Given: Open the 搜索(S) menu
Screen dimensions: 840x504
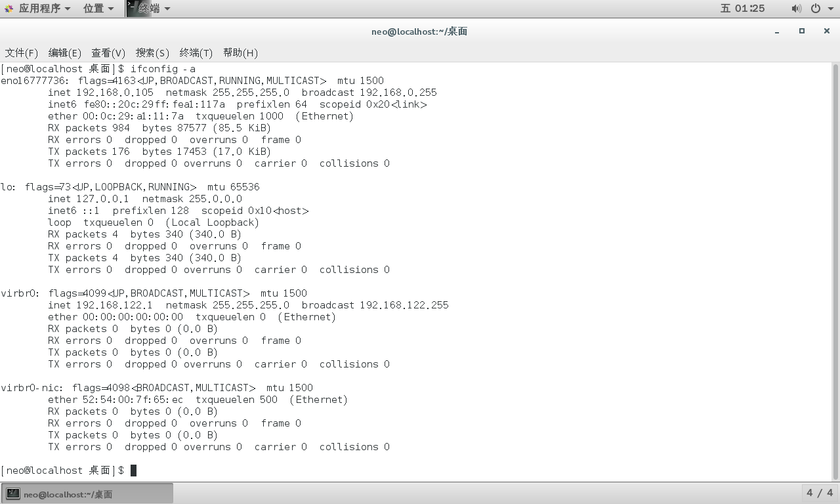Looking at the screenshot, I should (152, 52).
